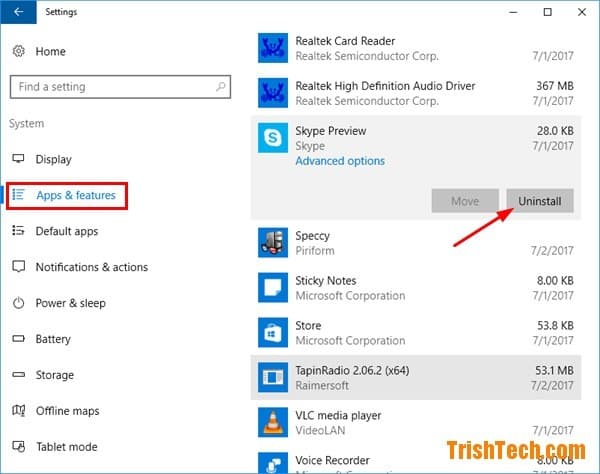This screenshot has height=474, width=600.
Task: Go to Notifications & actions
Action: click(x=92, y=267)
